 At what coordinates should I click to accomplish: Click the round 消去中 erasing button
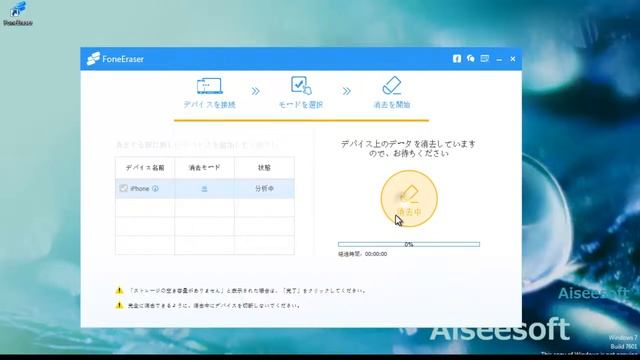pyautogui.click(x=409, y=198)
